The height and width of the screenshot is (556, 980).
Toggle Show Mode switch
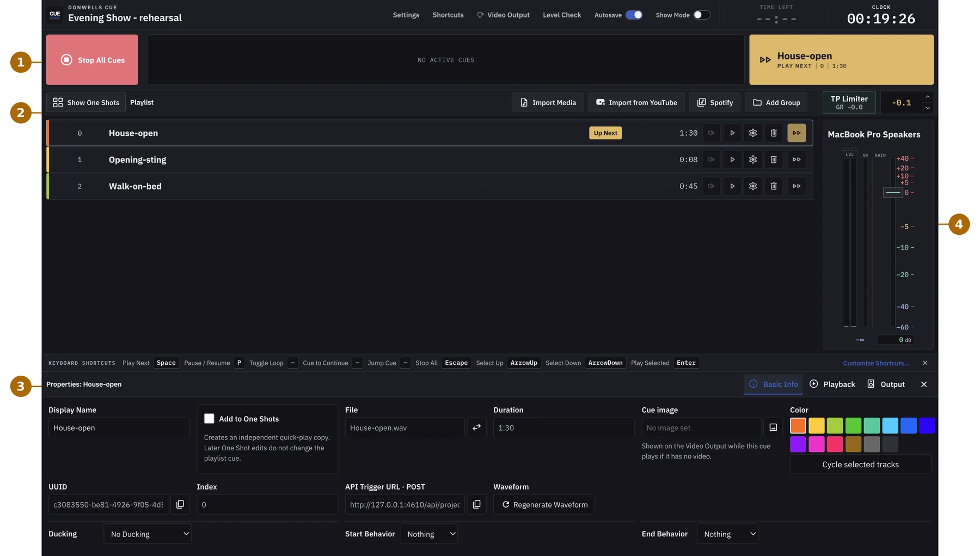(x=702, y=15)
